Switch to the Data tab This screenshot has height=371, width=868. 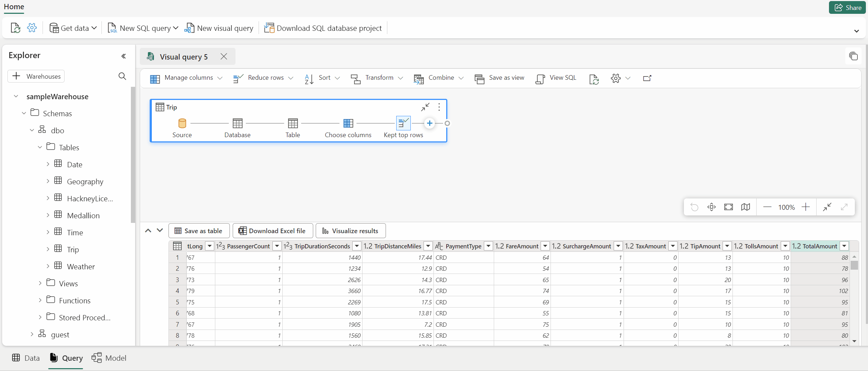25,358
